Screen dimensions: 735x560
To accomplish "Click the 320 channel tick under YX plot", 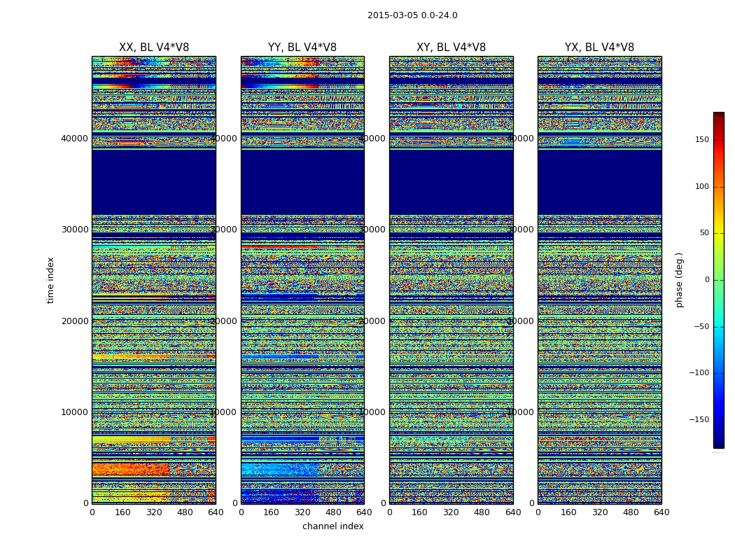I will click(x=599, y=512).
